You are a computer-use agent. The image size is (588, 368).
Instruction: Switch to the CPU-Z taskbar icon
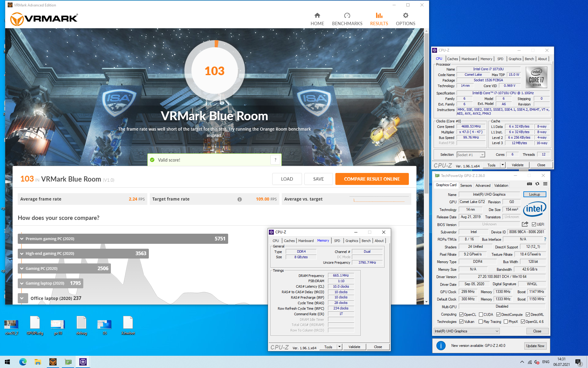83,362
